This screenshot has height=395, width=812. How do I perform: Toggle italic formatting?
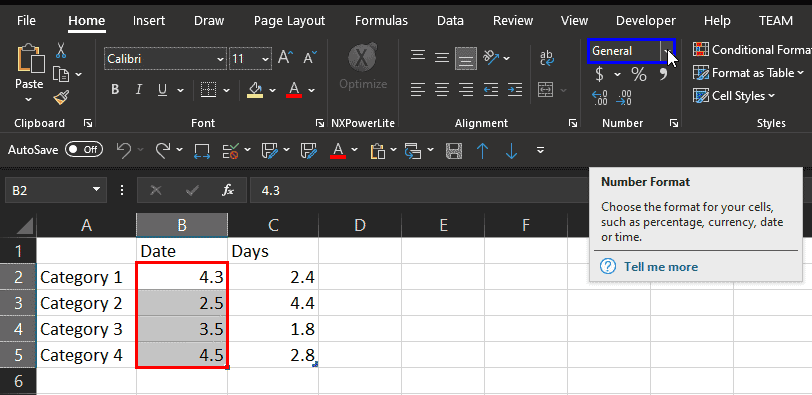139,90
